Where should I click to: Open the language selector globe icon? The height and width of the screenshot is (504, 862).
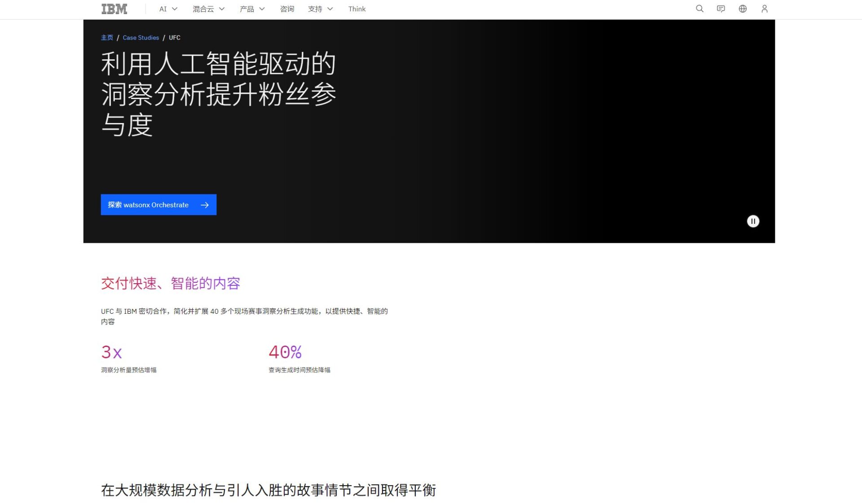(x=742, y=9)
